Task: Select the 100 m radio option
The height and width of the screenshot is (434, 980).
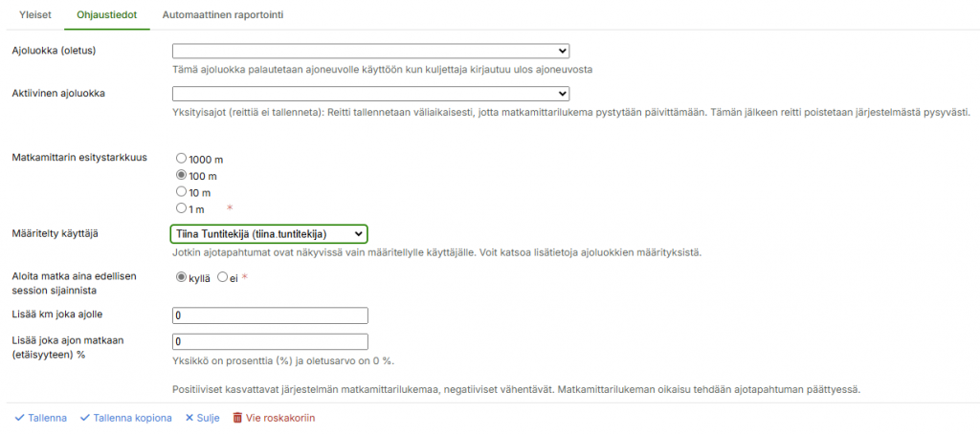Action: (182, 176)
